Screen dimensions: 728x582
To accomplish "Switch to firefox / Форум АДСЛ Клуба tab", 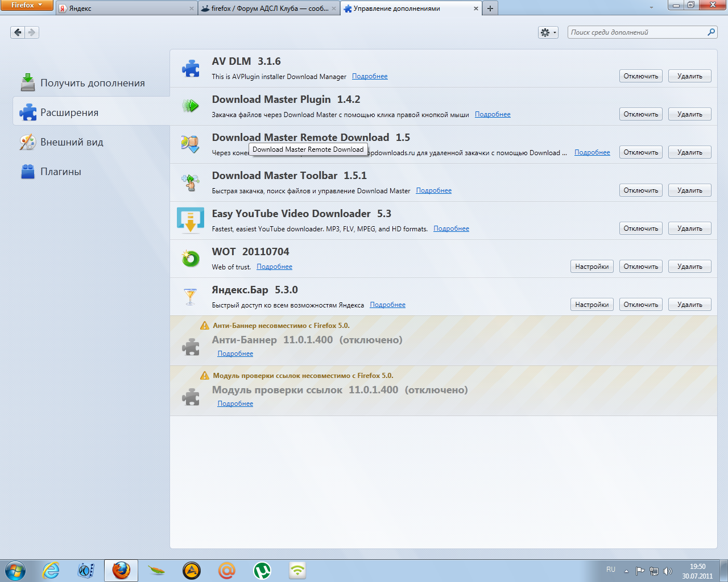I will coord(269,9).
